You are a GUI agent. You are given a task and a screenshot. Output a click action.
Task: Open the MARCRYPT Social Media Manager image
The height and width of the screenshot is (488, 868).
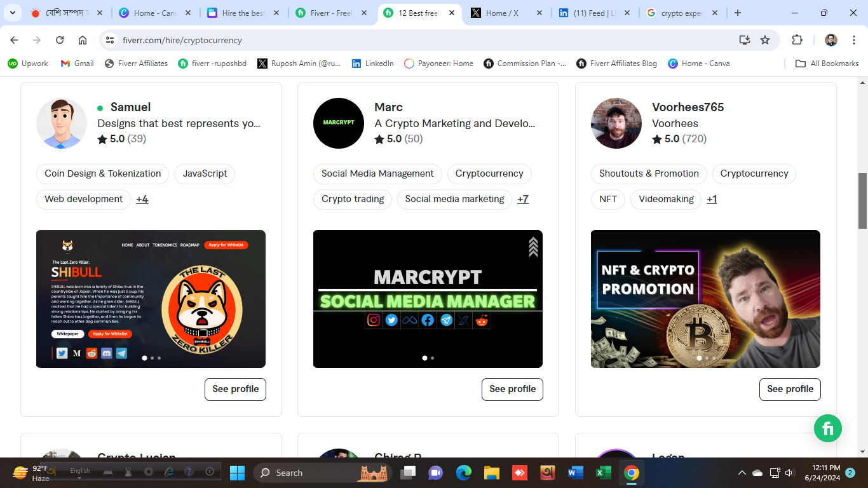tap(428, 299)
